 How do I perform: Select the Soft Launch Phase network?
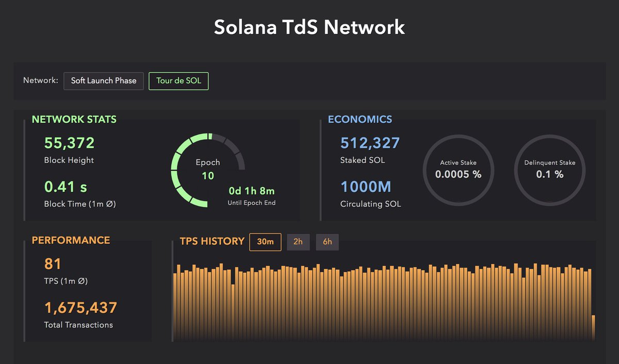coord(104,81)
